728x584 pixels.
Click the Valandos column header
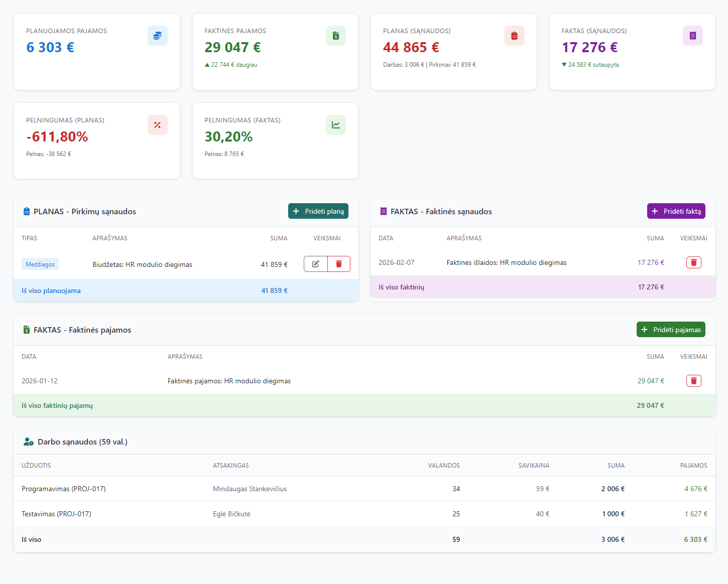pyautogui.click(x=443, y=466)
